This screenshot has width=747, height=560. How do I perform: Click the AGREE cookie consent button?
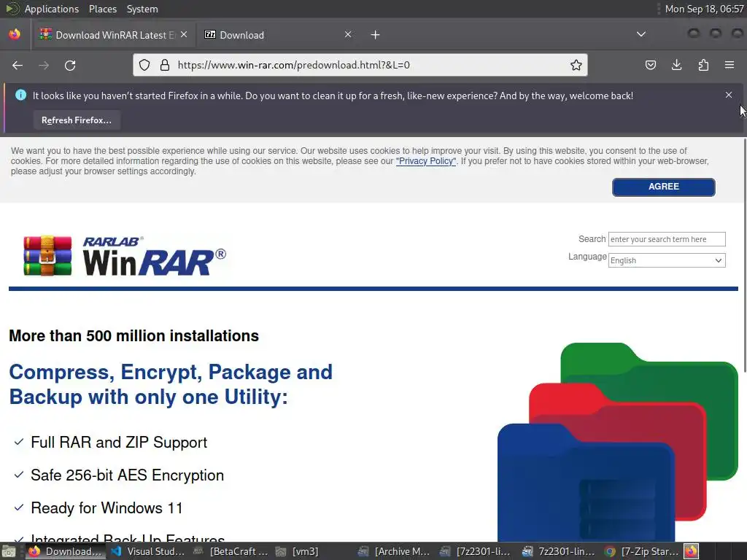[663, 187]
